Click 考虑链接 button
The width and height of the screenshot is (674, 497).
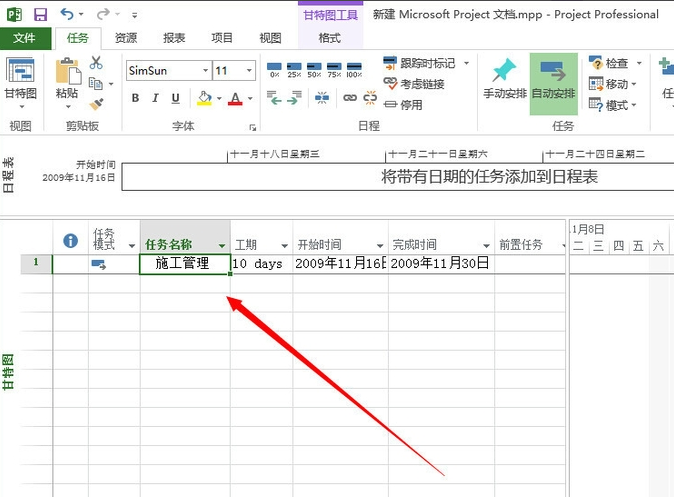[414, 84]
